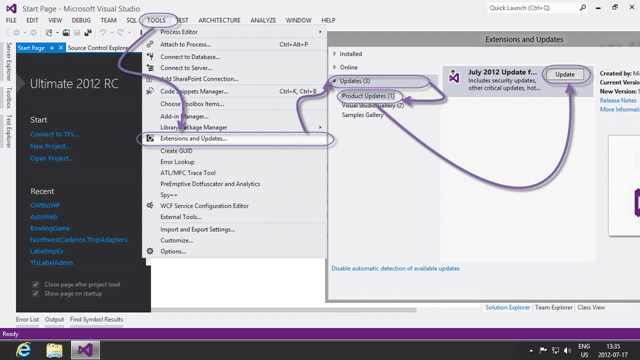Toggle Close page after project load checkbox
640x360 pixels.
click(x=36, y=284)
